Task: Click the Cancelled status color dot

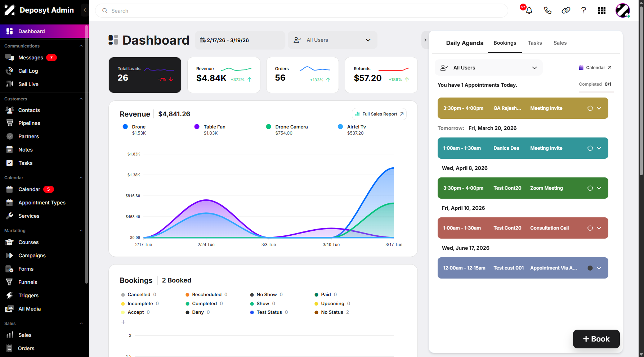Action: 123,295
